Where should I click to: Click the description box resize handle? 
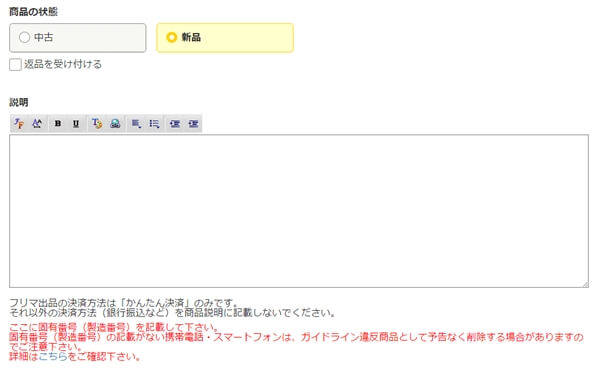pos(586,284)
